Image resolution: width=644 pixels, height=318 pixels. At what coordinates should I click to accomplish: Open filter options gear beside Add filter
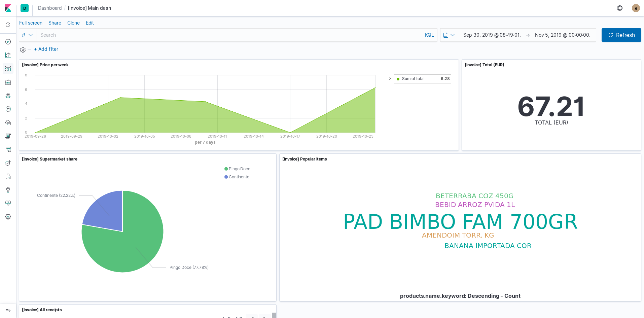23,50
